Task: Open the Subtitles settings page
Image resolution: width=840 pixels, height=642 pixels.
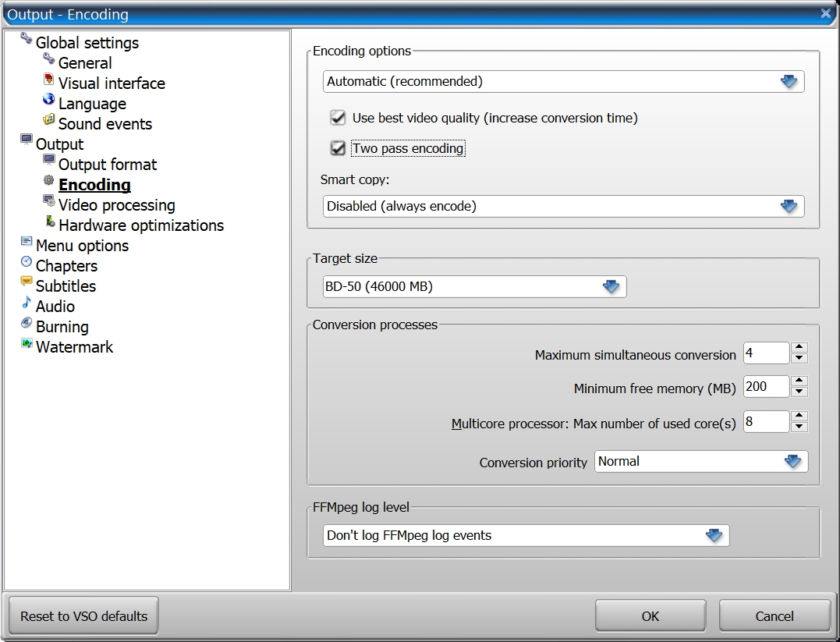Action: [66, 286]
